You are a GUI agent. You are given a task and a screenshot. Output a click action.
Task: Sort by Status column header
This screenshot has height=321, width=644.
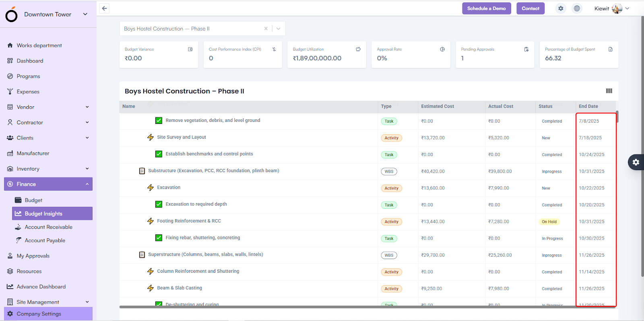pyautogui.click(x=545, y=106)
